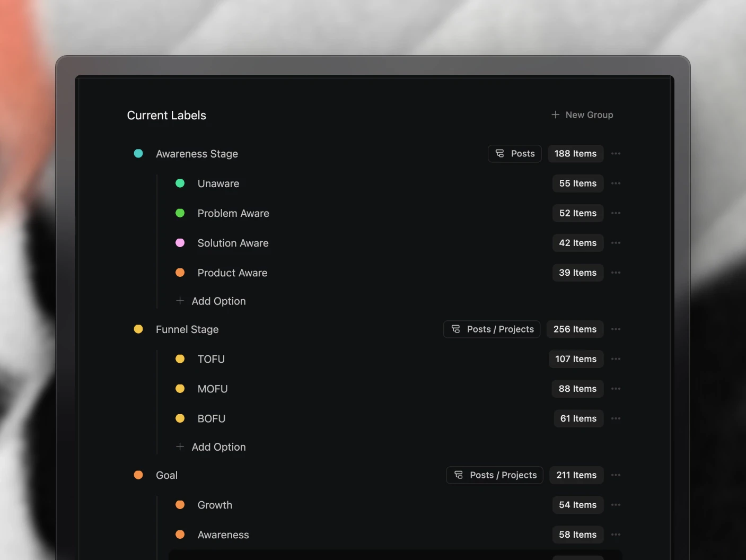Open Posts / Projects scope for Goal

(495, 475)
